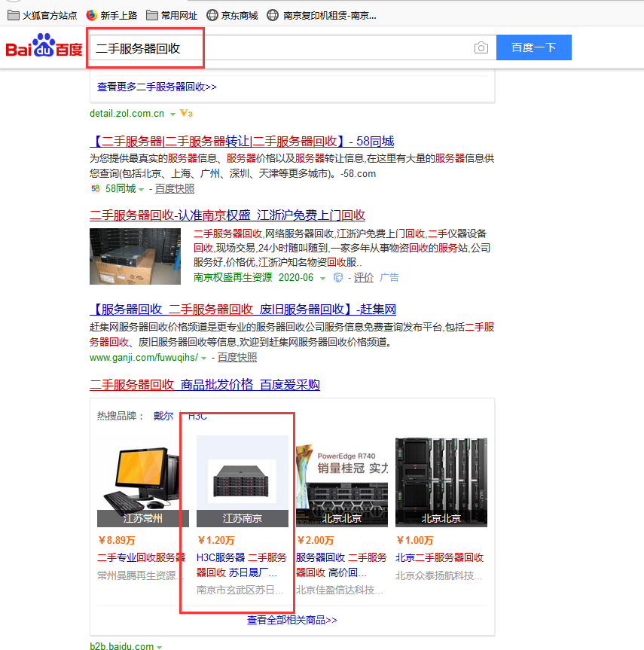Click seller 南京市玄武区苏日
Screen dimensions: 644x650
tap(240, 590)
